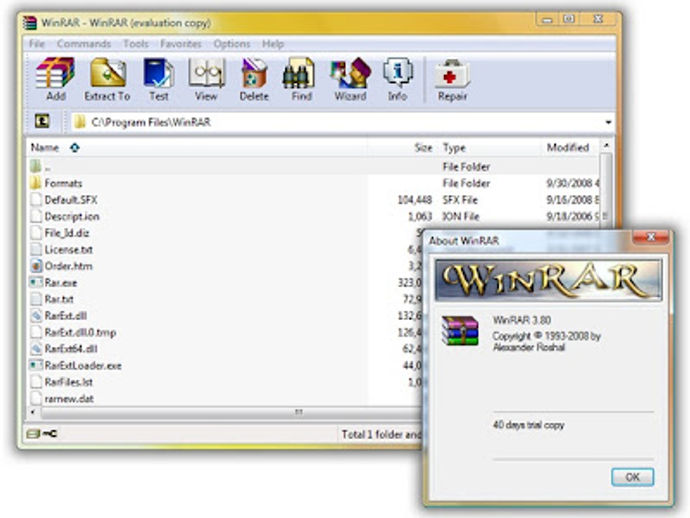The image size is (690, 518).
Task: Go up one level using arrow icon
Action: (42, 121)
